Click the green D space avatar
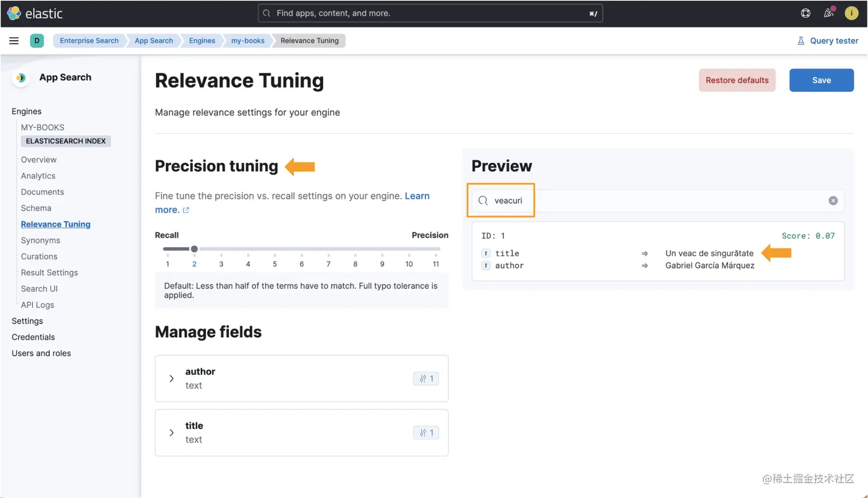The width and height of the screenshot is (868, 498). point(37,41)
